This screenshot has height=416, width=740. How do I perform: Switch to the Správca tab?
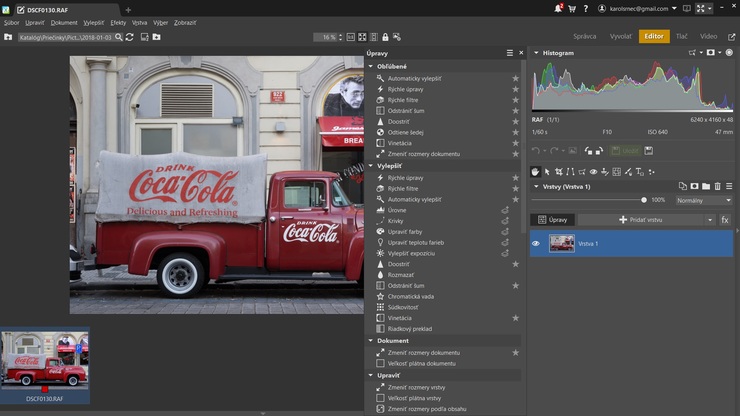pyautogui.click(x=584, y=36)
